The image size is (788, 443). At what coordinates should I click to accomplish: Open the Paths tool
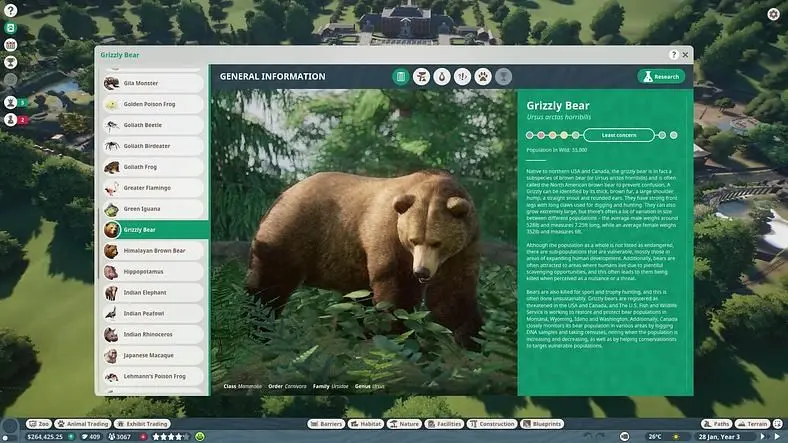coord(716,424)
